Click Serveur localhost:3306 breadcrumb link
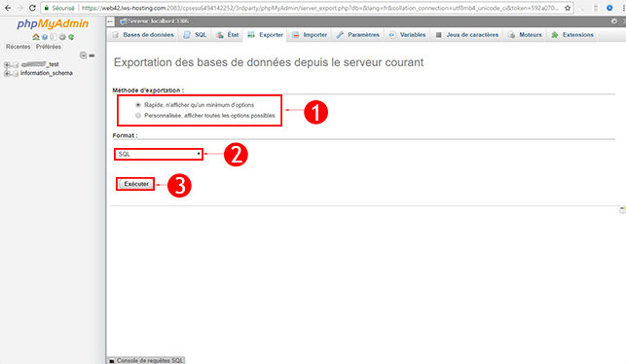 coord(158,21)
